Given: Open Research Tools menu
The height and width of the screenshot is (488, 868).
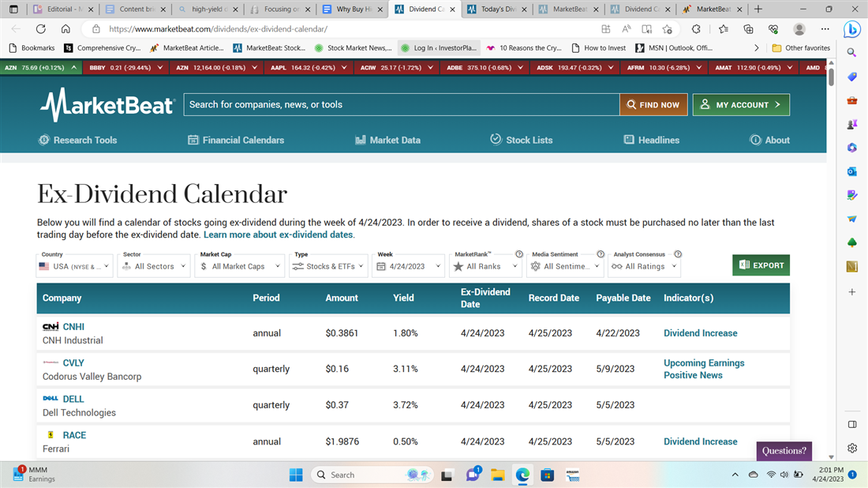Looking at the screenshot, I should coord(77,140).
